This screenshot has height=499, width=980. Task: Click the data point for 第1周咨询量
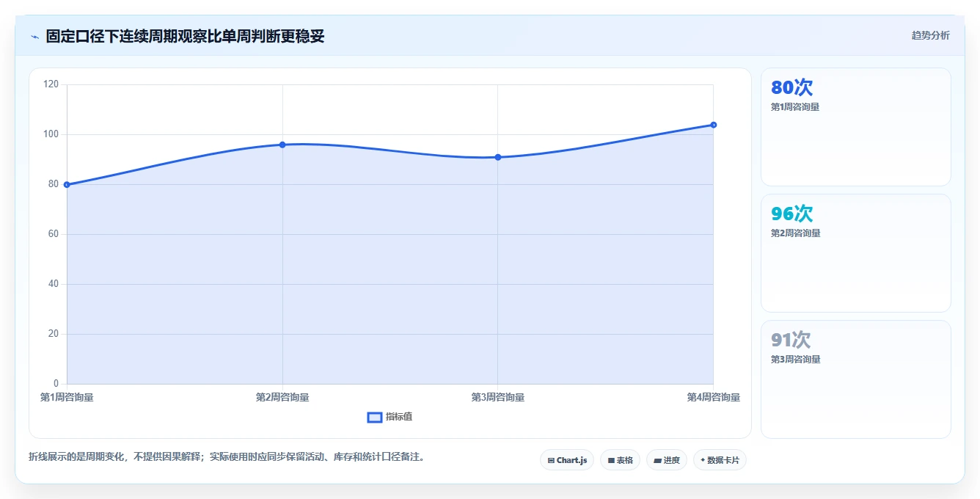[67, 185]
